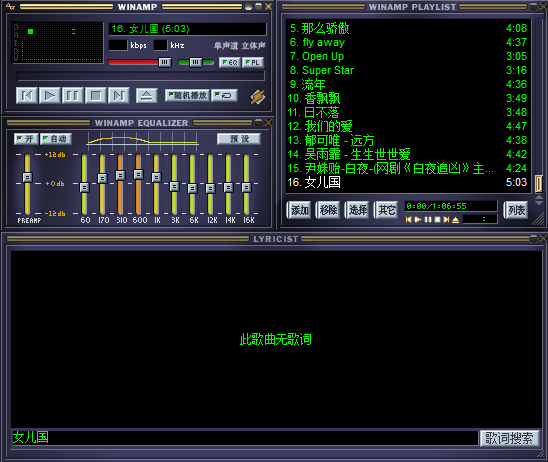This screenshot has height=462, width=548.
Task: Click the Previous track button in main window
Action: coord(27,95)
